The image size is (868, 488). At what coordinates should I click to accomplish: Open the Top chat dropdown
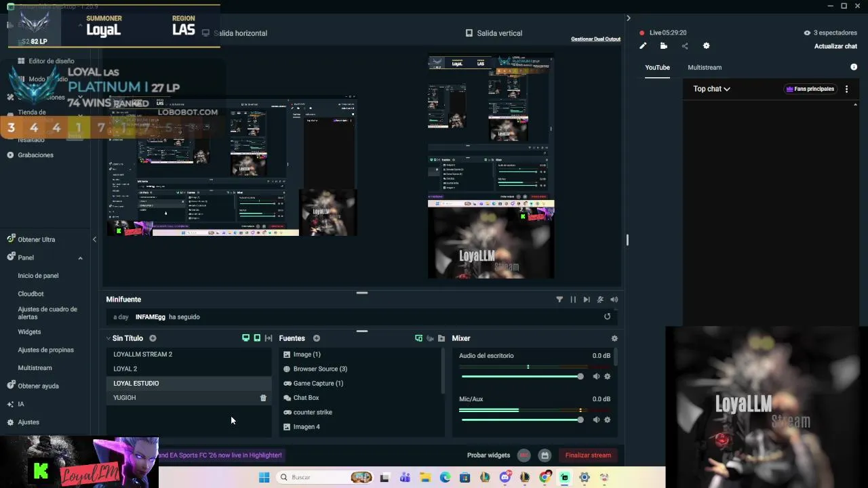click(711, 89)
